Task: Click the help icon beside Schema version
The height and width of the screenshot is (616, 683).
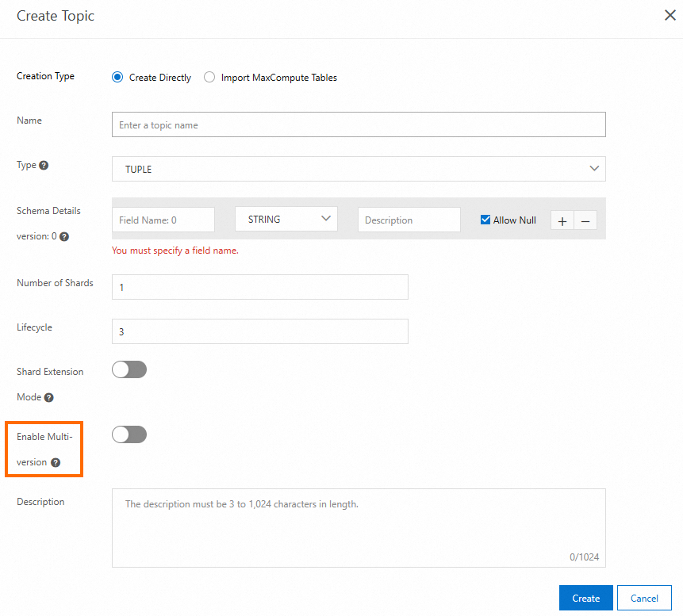Action: [x=64, y=236]
